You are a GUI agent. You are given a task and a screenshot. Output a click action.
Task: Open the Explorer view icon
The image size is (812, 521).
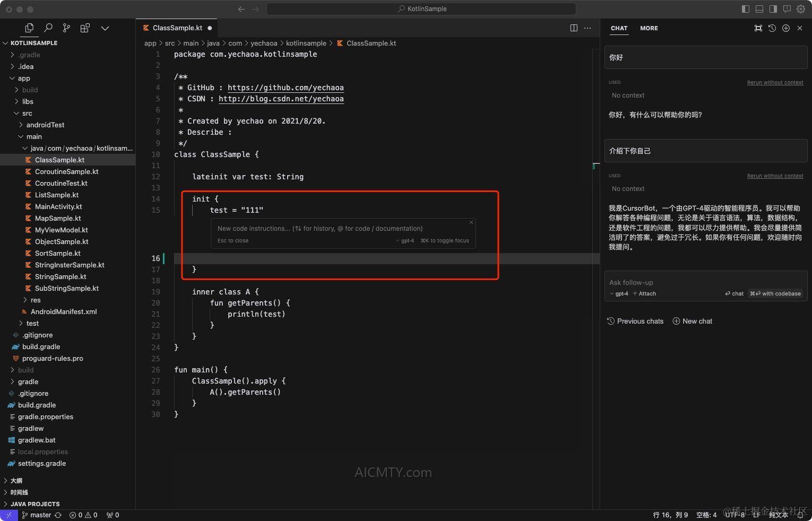pyautogui.click(x=29, y=28)
